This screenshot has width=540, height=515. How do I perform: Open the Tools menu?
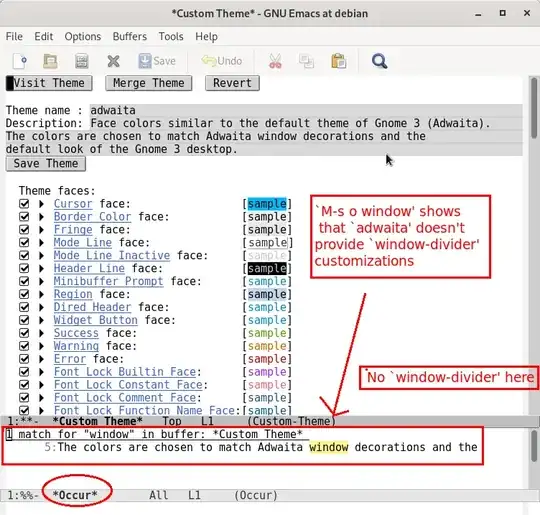click(x=171, y=37)
